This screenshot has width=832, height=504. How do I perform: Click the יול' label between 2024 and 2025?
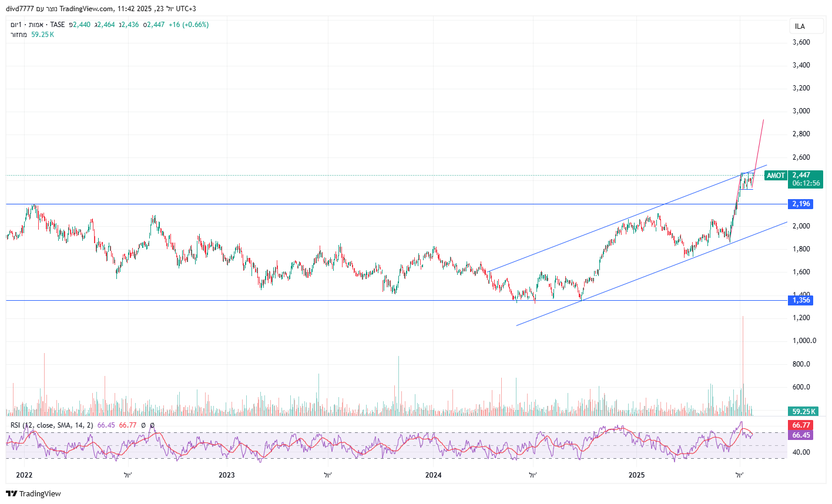tap(532, 475)
